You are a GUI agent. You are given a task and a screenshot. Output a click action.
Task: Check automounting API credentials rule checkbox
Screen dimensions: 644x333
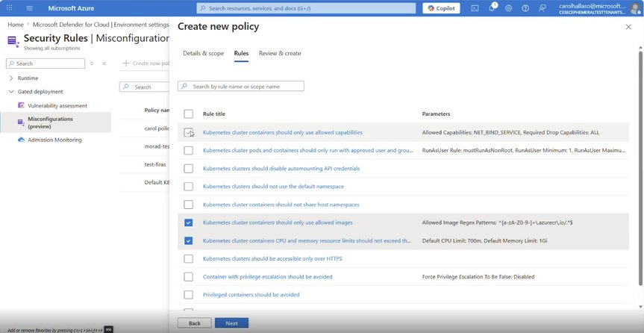[x=188, y=169]
